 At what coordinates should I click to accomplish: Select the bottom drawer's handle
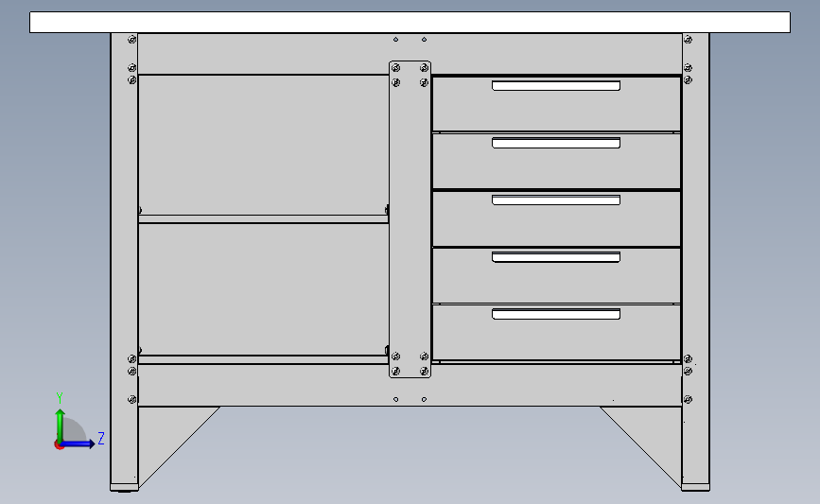pos(556,314)
